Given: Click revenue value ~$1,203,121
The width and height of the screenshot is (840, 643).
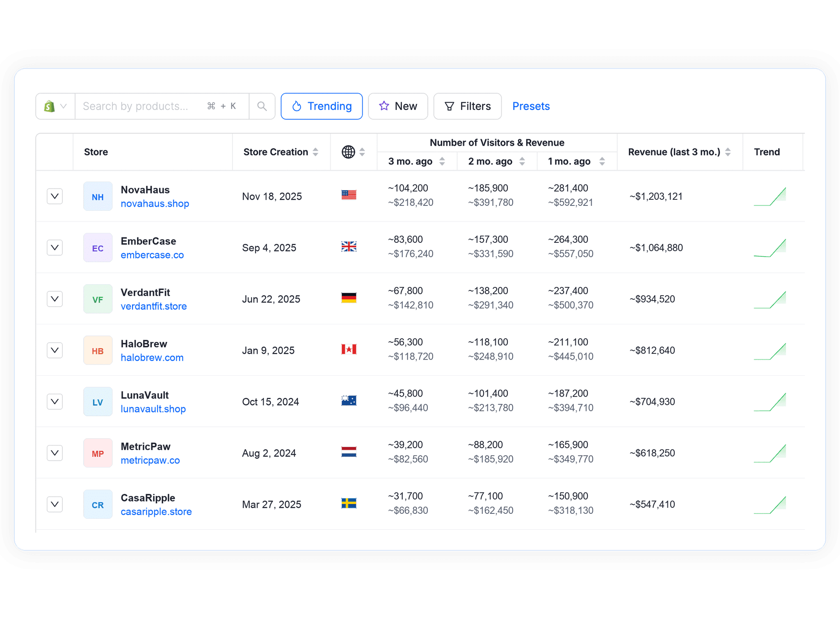Looking at the screenshot, I should 656,196.
